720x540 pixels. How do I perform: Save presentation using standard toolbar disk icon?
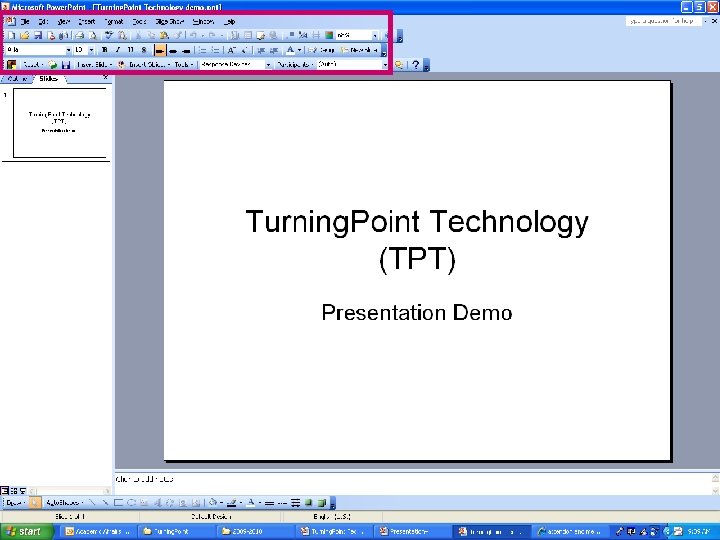pyautogui.click(x=38, y=35)
